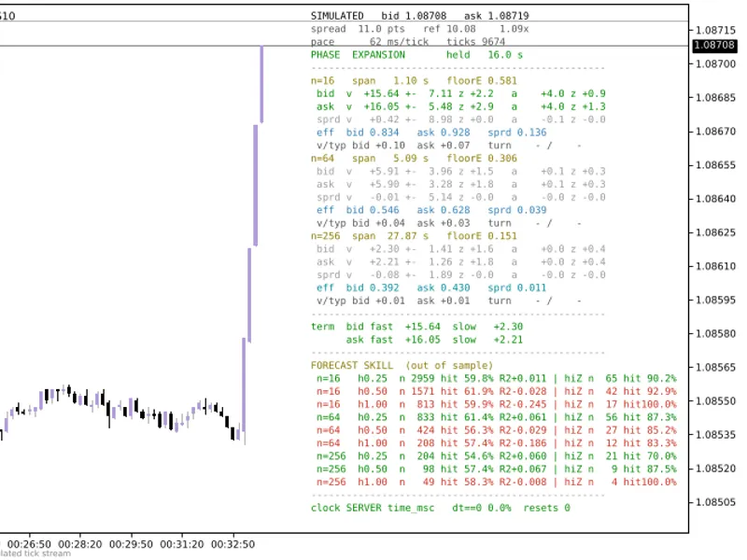
Task: Select forecast row n=256 h0.50 n 98
Action: [x=497, y=469]
